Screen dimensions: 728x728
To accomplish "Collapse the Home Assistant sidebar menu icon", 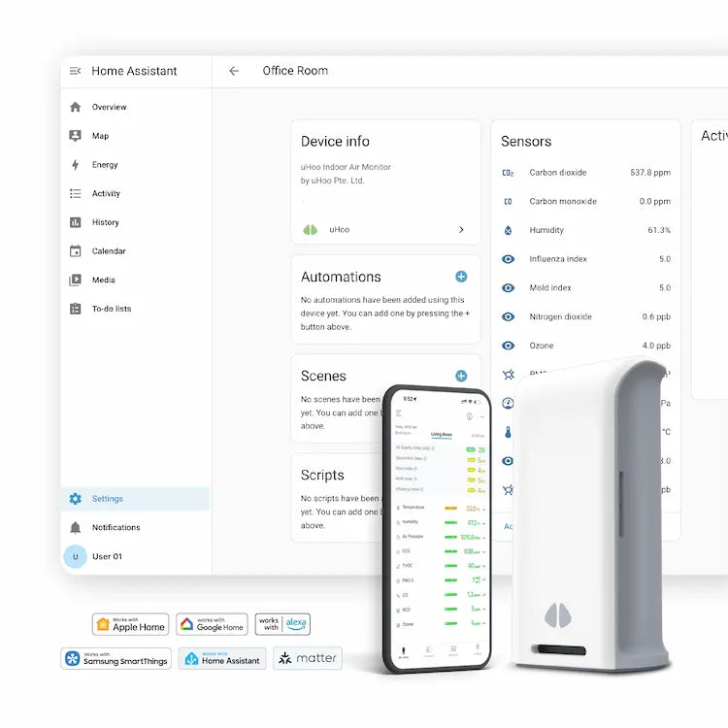I will coord(75,71).
